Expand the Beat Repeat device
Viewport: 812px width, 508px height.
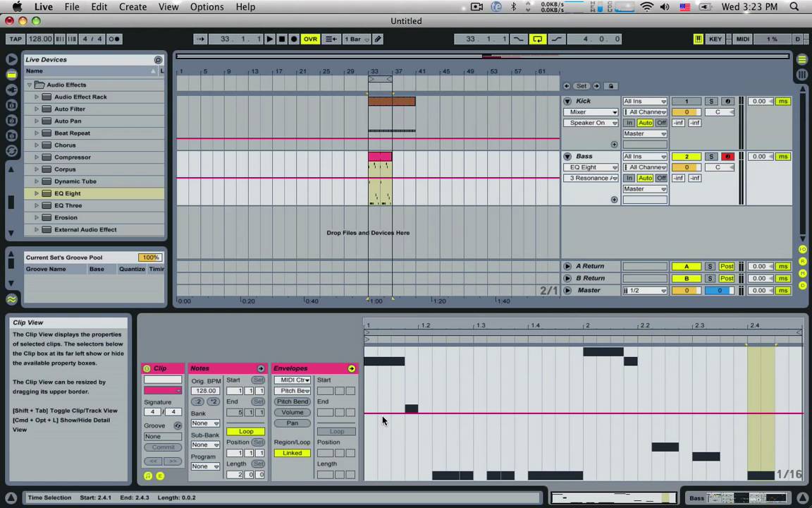[37, 133]
